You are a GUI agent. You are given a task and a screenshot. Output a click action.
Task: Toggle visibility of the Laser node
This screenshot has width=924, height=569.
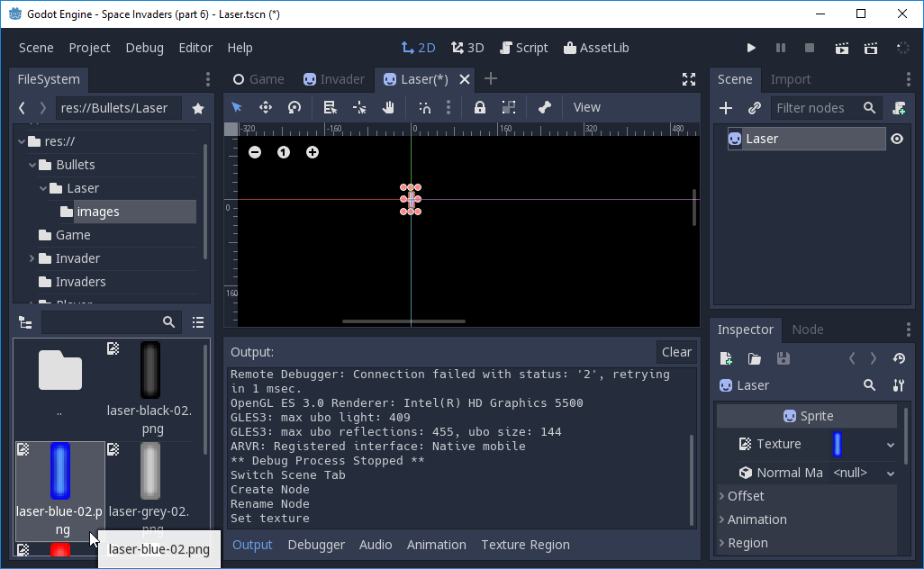coord(898,139)
